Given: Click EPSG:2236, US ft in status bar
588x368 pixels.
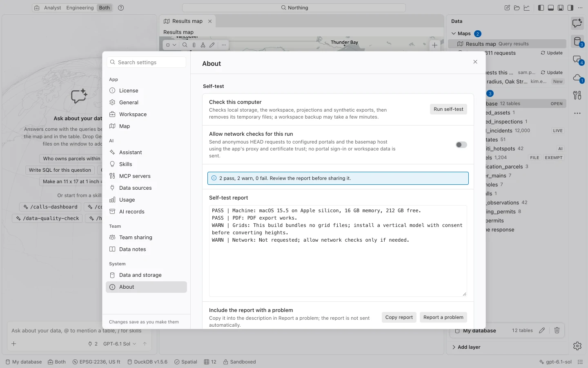Looking at the screenshot, I should tap(96, 362).
